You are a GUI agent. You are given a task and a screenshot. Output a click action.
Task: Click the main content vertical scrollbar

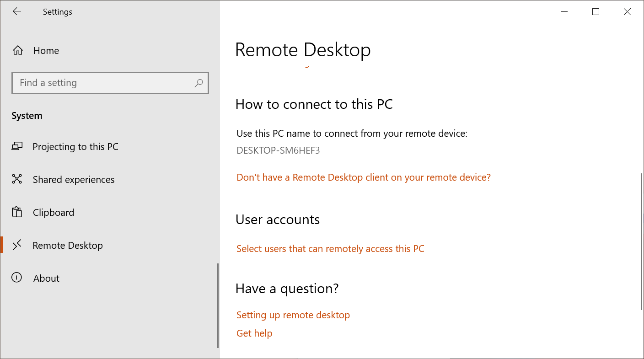pyautogui.click(x=642, y=241)
